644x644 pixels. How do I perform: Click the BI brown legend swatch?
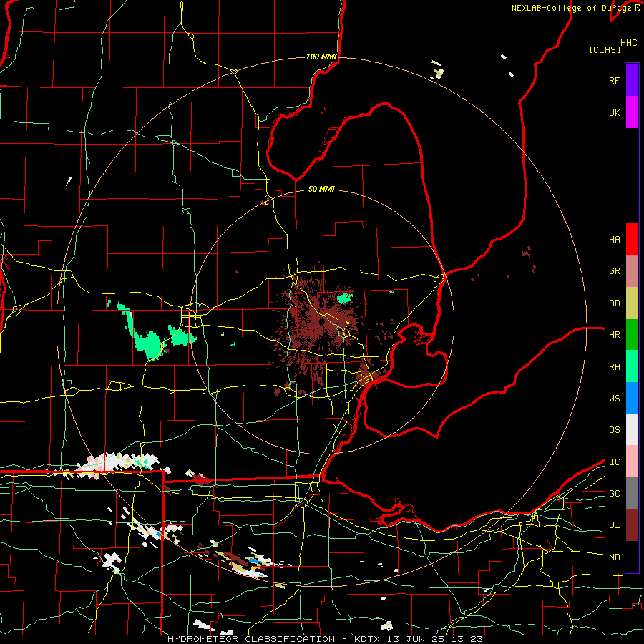pos(632,525)
